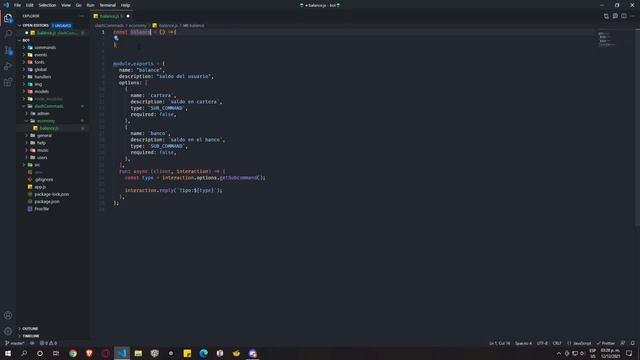The width and height of the screenshot is (640, 360).
Task: Click the Synchronize Changes icon in status bar
Action: point(32,343)
